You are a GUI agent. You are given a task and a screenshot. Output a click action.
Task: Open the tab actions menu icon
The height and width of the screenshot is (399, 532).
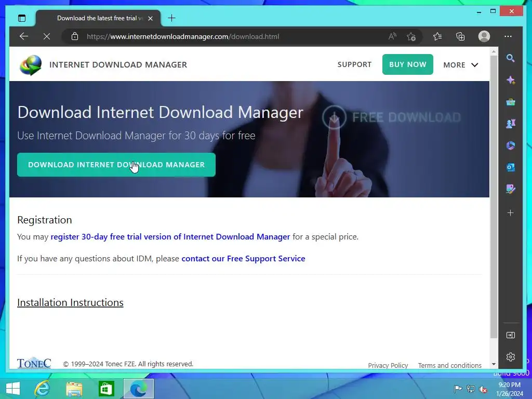[22, 18]
